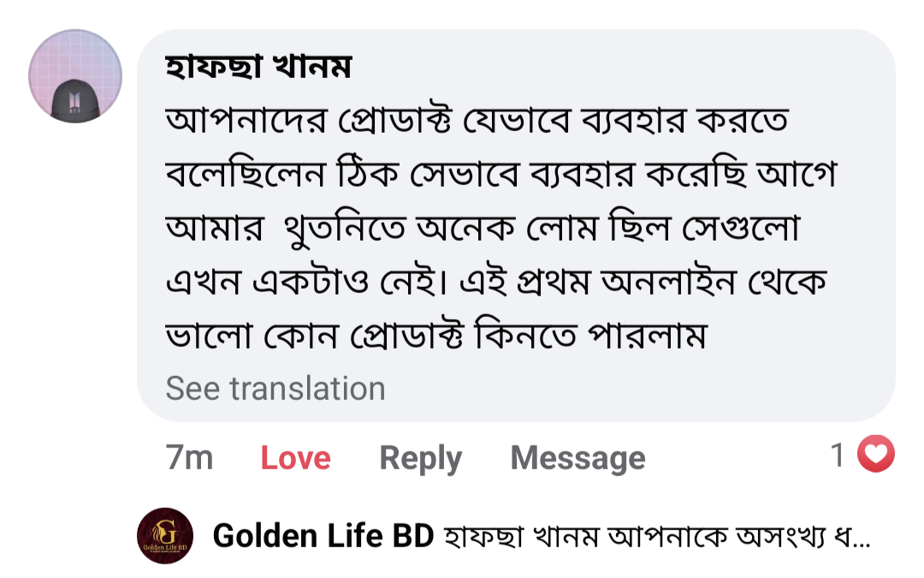Open the Golden Life BD page logo
924x578 pixels.
coord(165,536)
